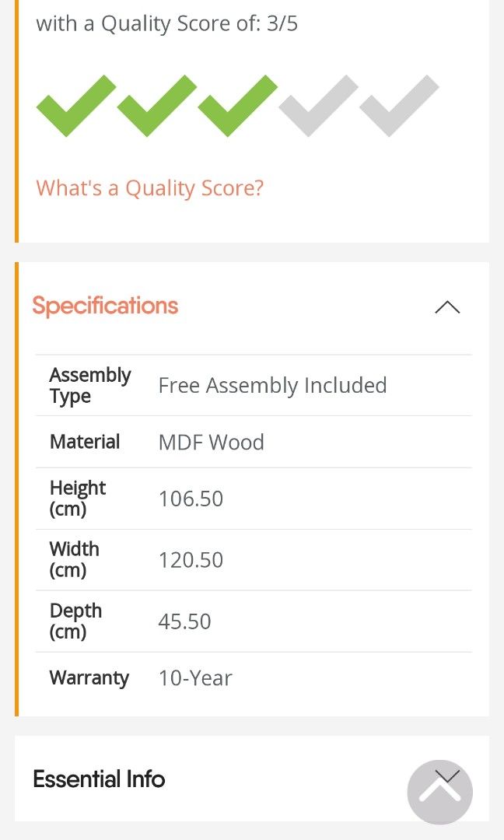Select the Assembly Type row label
The width and height of the screenshot is (504, 840).
(90, 386)
